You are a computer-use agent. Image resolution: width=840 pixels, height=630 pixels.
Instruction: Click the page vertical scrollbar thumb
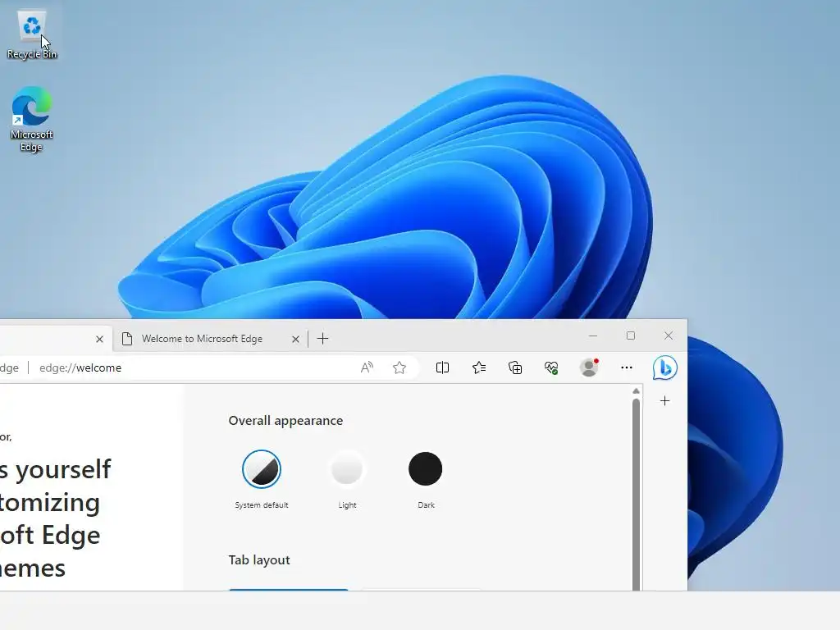[636, 495]
